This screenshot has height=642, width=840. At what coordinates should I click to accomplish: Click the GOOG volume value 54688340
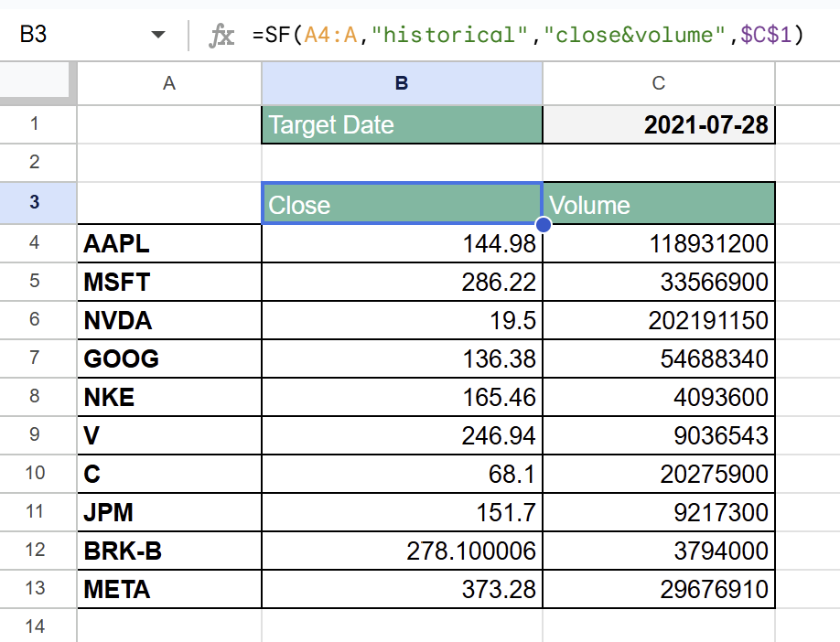click(x=658, y=358)
